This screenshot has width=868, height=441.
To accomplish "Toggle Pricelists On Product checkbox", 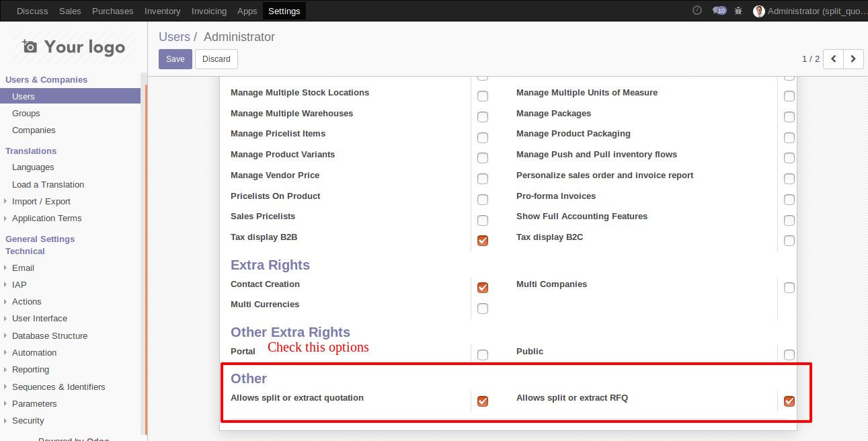I will tap(483, 200).
